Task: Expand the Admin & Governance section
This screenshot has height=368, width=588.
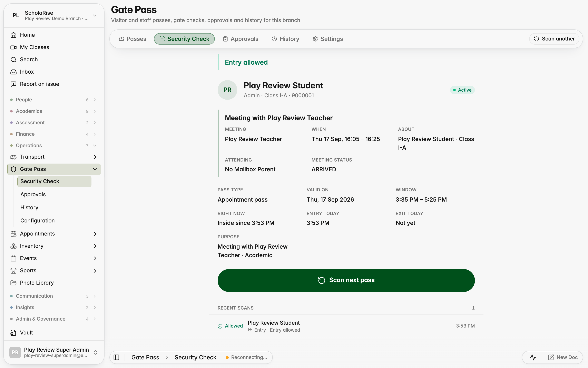Action: [x=54, y=319]
